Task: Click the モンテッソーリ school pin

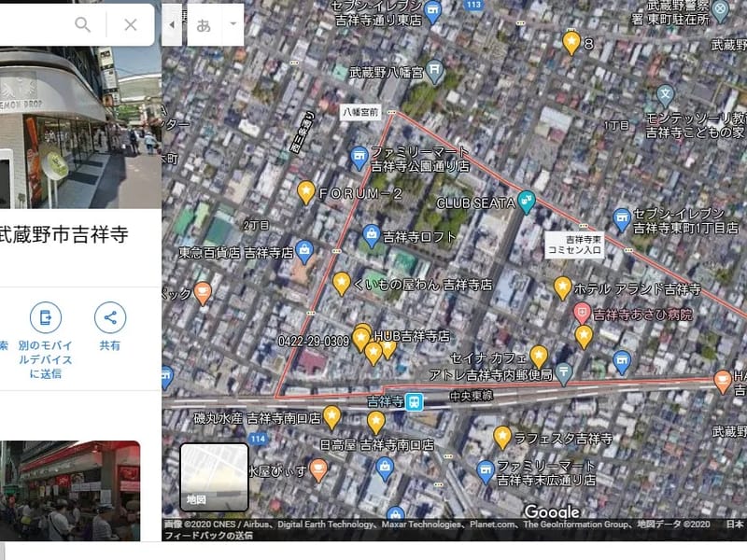Action: pyautogui.click(x=665, y=96)
